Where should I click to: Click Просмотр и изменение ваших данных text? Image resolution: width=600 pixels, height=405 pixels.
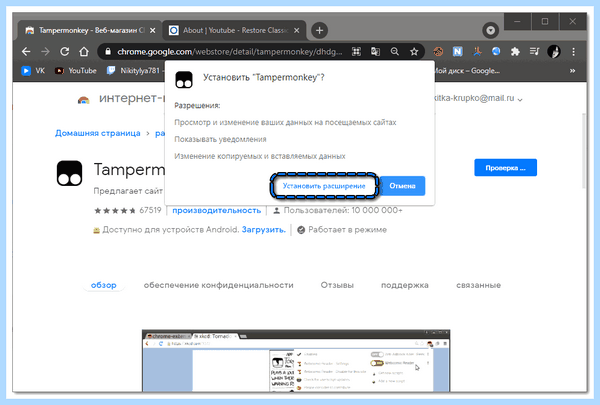285,122
